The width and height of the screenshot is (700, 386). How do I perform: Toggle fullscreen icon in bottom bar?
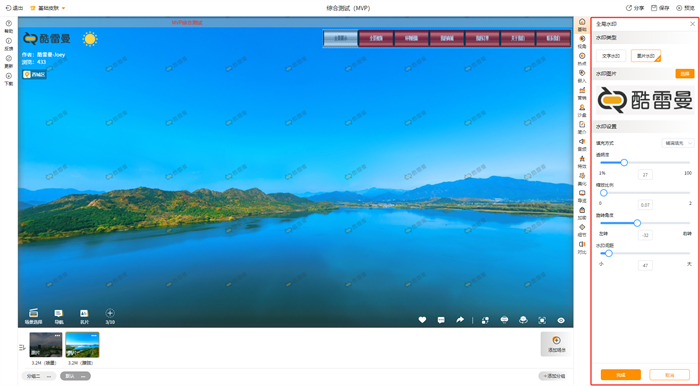click(x=542, y=320)
